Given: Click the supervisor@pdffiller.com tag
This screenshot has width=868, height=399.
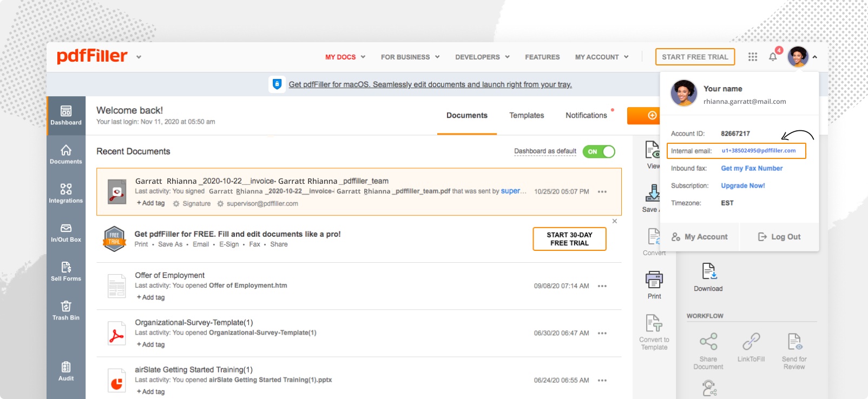Looking at the screenshot, I should 258,204.
